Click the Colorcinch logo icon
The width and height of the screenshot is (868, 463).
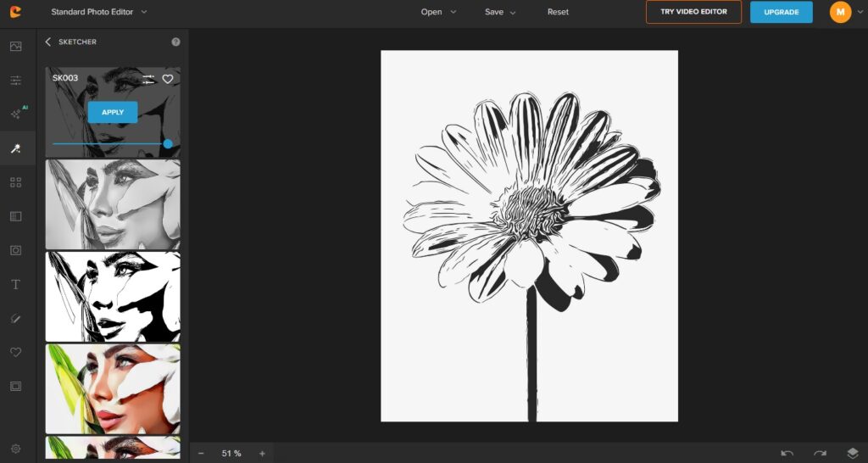point(15,12)
